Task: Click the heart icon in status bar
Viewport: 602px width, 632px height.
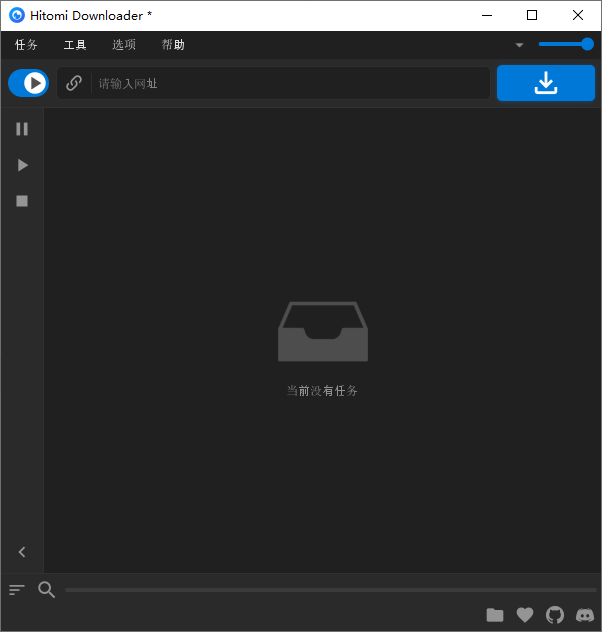Action: pyautogui.click(x=525, y=615)
